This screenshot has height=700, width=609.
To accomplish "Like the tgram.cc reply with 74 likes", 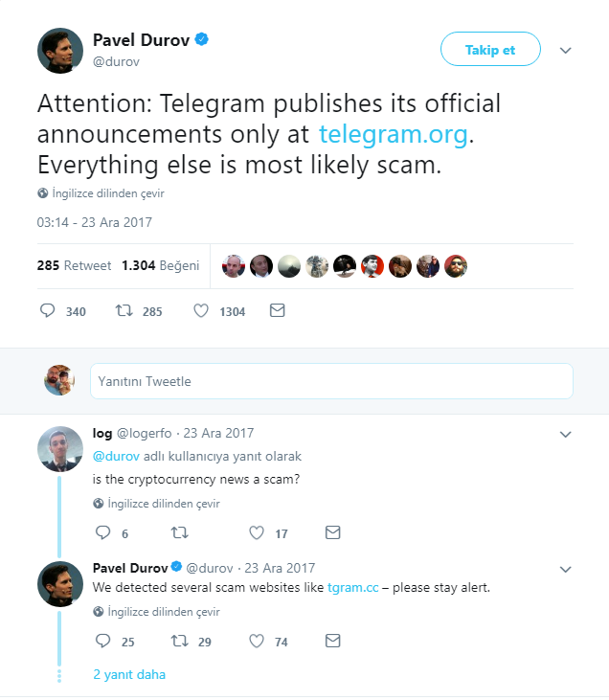I will tap(257, 641).
